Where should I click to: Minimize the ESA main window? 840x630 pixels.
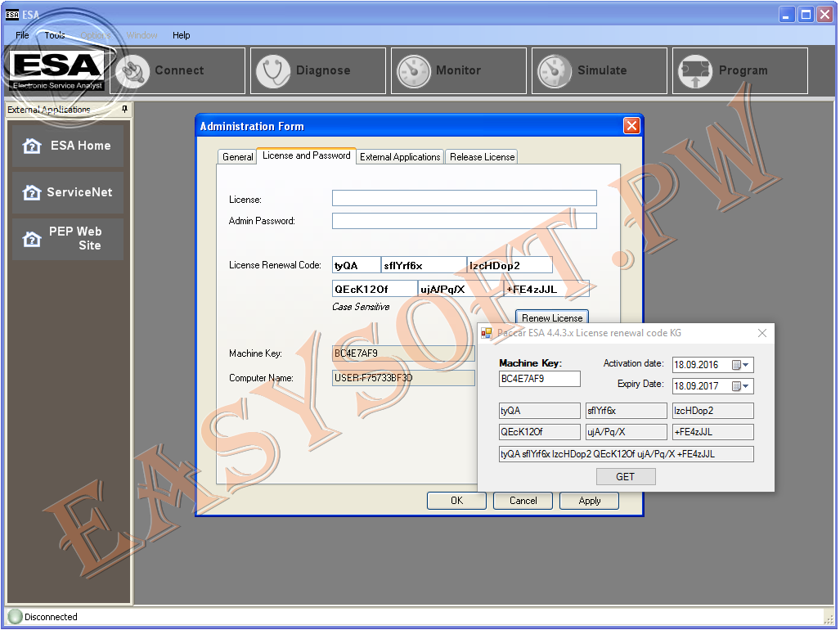pos(786,15)
